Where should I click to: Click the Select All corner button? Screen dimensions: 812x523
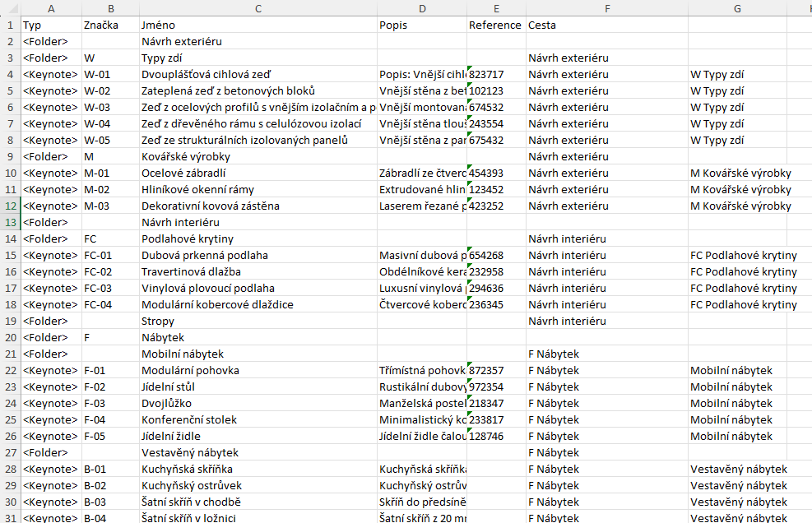[13, 8]
